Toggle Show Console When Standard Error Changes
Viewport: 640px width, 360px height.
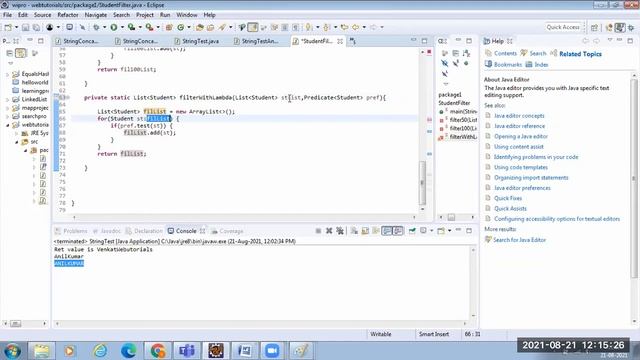[x=398, y=231]
